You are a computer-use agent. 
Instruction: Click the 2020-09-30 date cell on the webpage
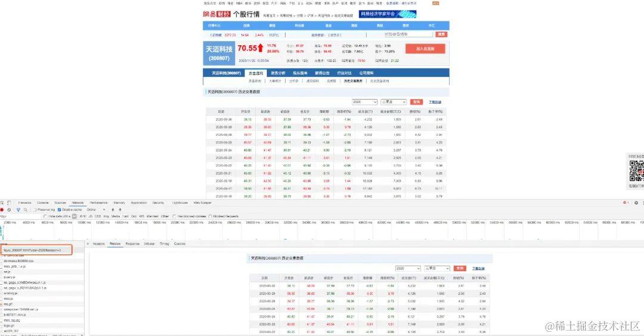(224, 119)
